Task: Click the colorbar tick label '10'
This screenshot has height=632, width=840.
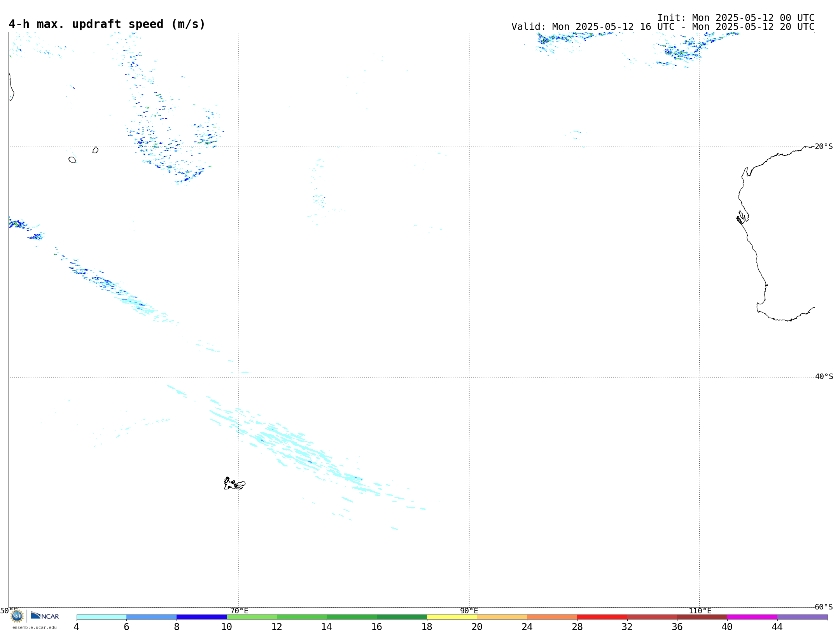Action: (227, 627)
